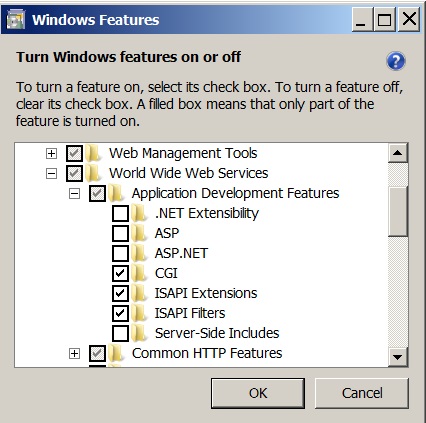Collapse the Application Development Features node
Image resolution: width=426 pixels, height=423 pixels.
tap(74, 194)
